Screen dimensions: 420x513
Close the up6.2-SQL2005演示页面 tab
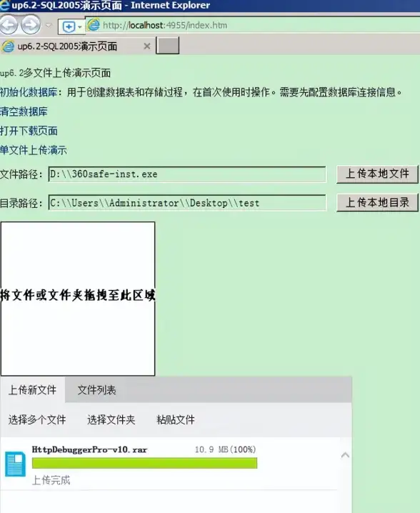click(147, 46)
